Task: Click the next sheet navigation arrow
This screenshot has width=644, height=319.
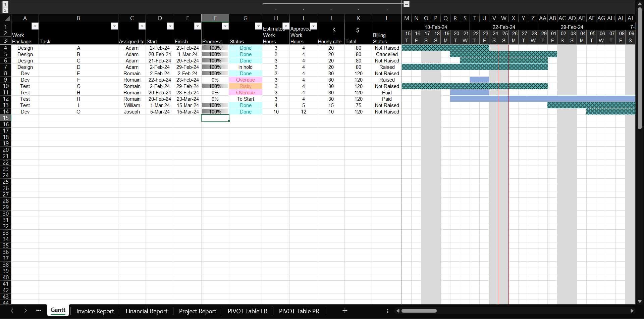Action: click(25, 311)
